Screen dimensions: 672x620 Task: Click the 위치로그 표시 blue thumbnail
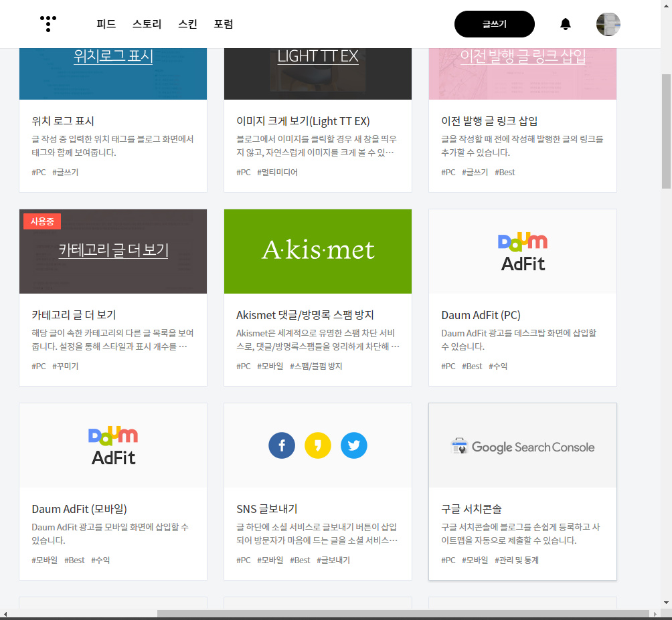click(112, 74)
